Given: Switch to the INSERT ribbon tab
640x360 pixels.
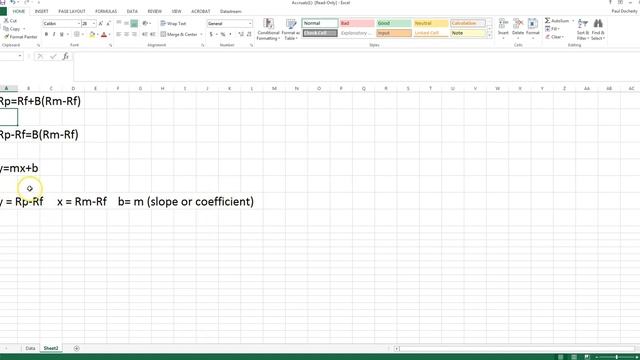Looking at the screenshot, I should click(x=41, y=11).
